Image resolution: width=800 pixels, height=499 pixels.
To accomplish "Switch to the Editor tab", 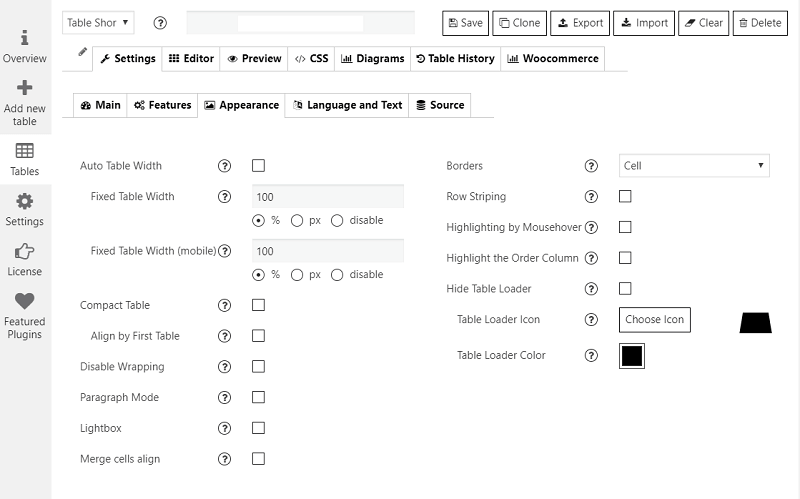I will 191,59.
